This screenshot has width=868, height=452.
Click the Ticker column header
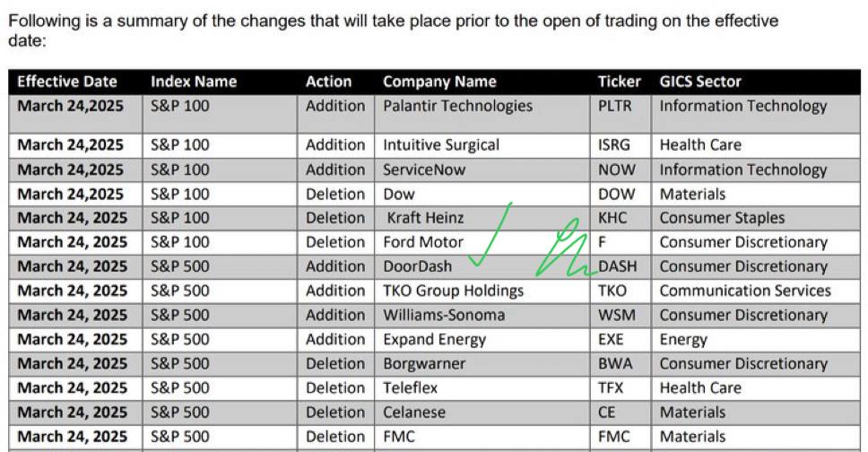tap(619, 82)
